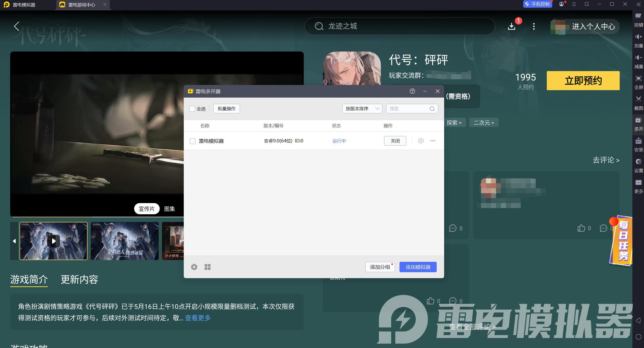Open emulator instance settings gear icon
This screenshot has width=644, height=348.
(421, 141)
